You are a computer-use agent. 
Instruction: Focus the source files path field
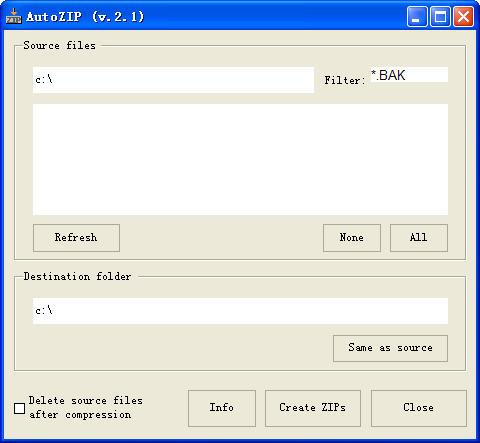tap(173, 80)
